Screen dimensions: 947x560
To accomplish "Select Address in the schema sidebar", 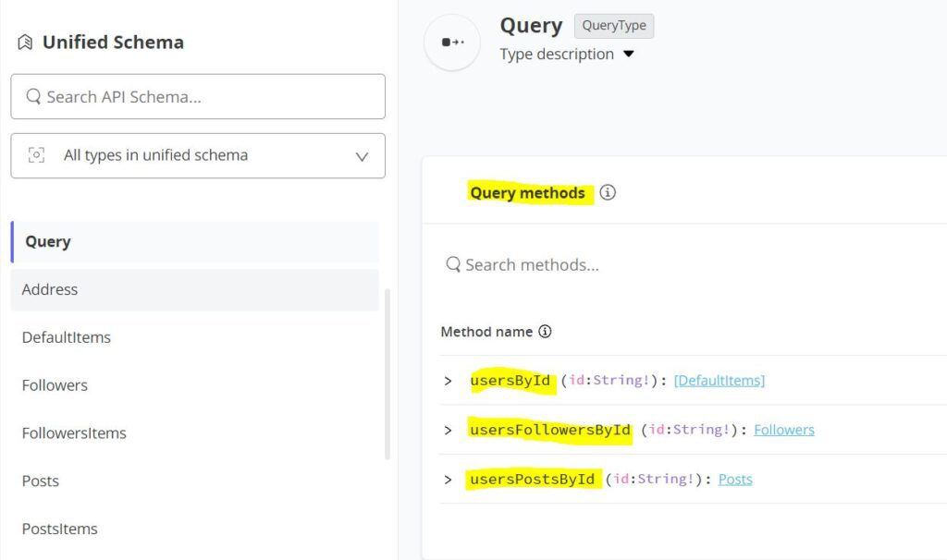I will 49,289.
